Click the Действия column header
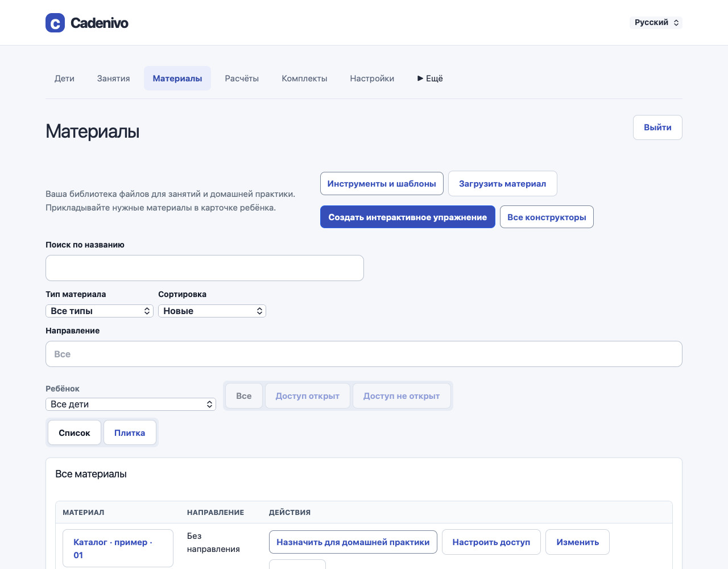This screenshot has height=569, width=728. point(290,512)
